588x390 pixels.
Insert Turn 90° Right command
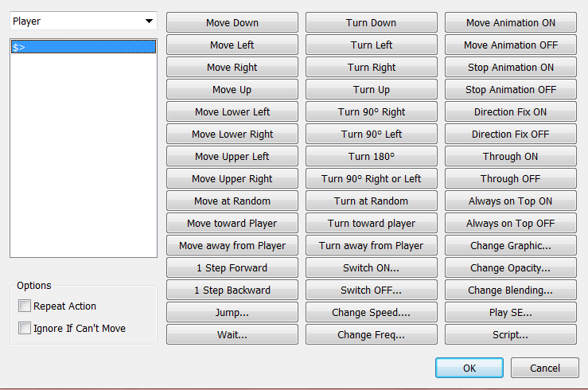click(x=372, y=111)
